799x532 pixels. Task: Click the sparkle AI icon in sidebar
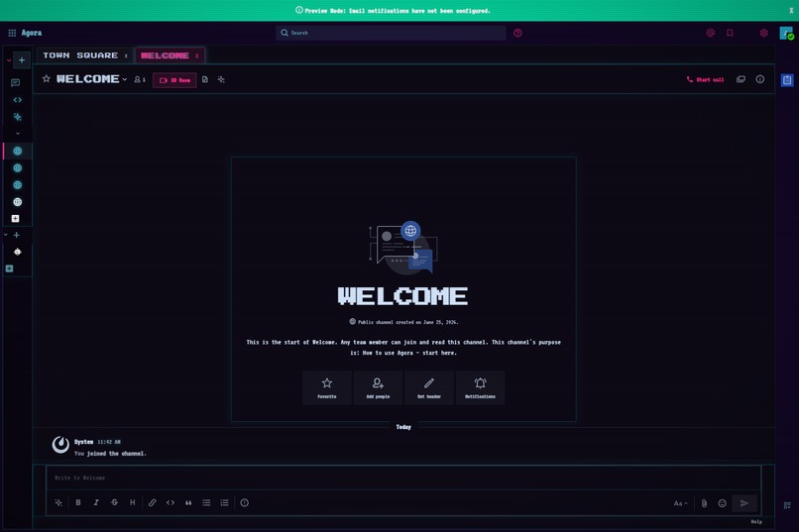pyautogui.click(x=17, y=117)
